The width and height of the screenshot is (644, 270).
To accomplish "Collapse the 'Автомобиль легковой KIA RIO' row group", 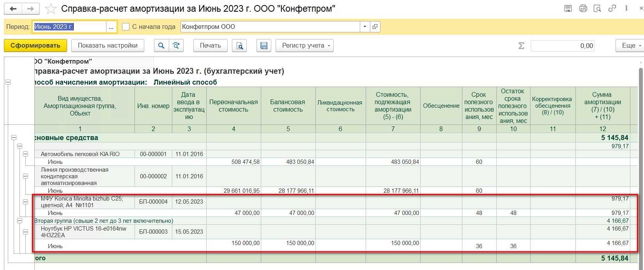I will pyautogui.click(x=25, y=154).
